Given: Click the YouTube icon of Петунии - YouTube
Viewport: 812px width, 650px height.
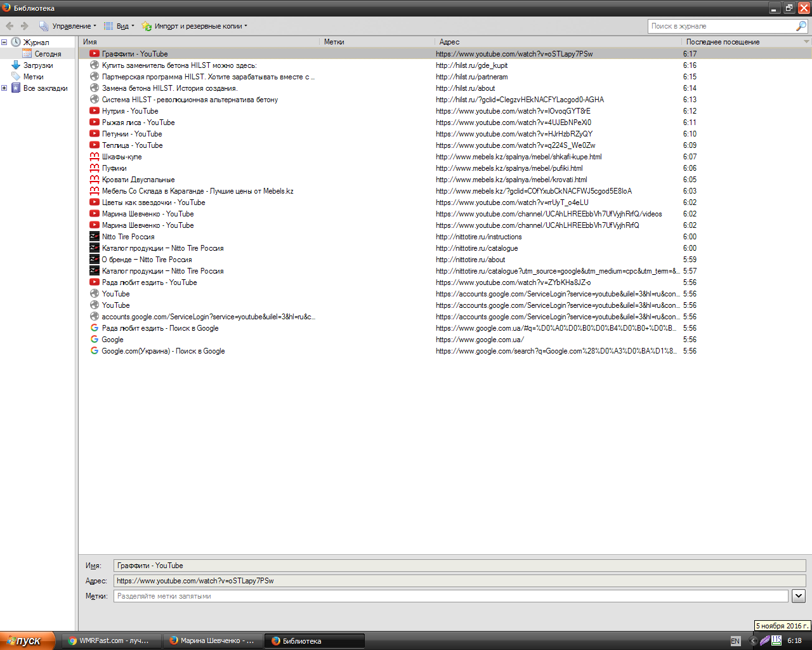Looking at the screenshot, I should (95, 134).
